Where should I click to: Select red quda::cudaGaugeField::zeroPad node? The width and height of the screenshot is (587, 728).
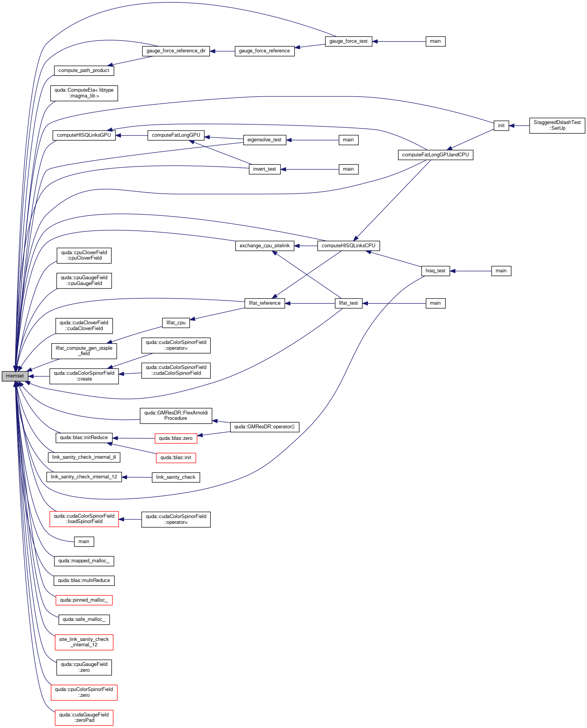pyautogui.click(x=84, y=718)
